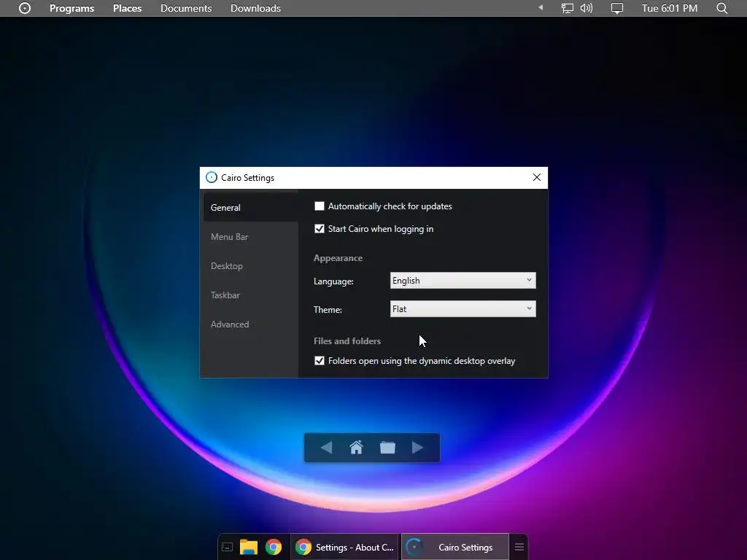Switch to Settings - About Chrome taskbar window
This screenshot has height=560, width=747.
345,547
